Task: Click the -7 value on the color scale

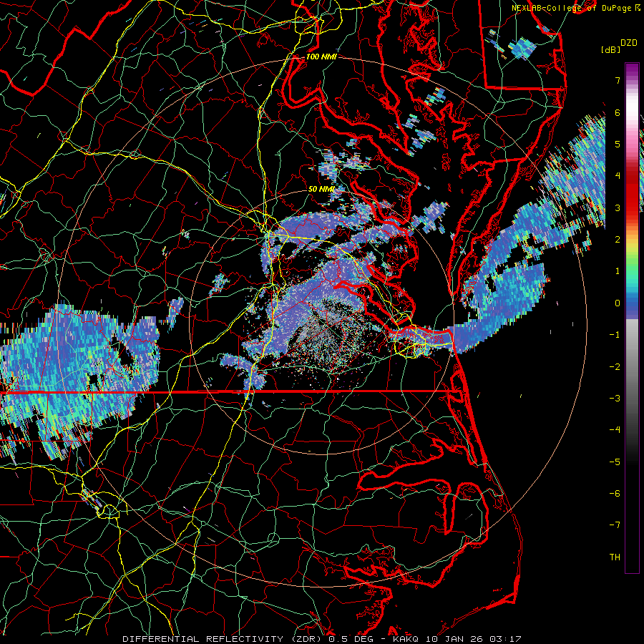Action: [615, 525]
